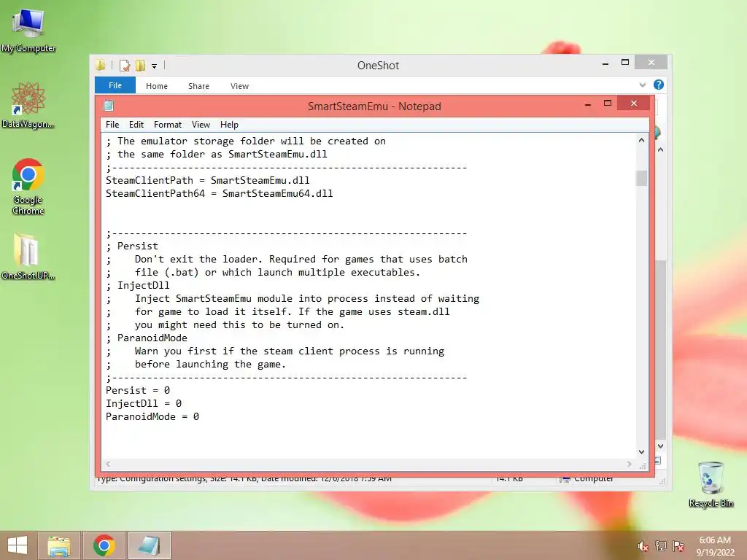
Task: Click the '; ParanoidMode' comment heading line
Action: tap(147, 338)
